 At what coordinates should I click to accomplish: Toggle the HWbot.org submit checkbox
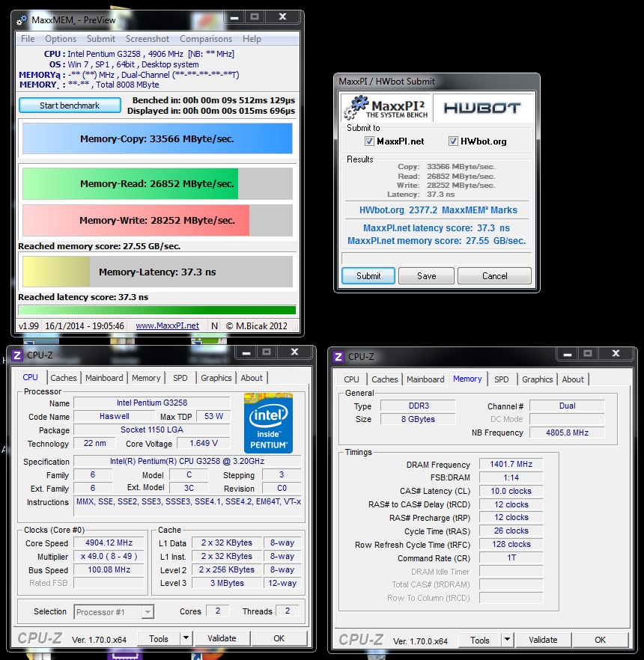(x=453, y=141)
